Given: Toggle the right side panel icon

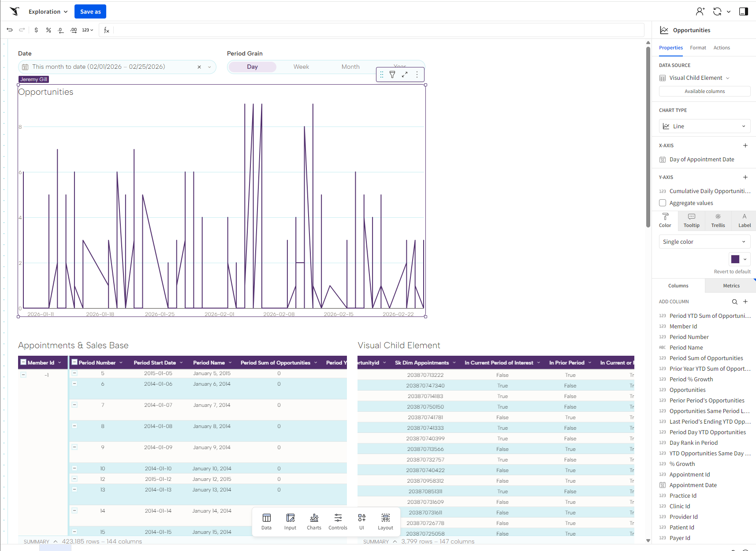Looking at the screenshot, I should pos(744,11).
